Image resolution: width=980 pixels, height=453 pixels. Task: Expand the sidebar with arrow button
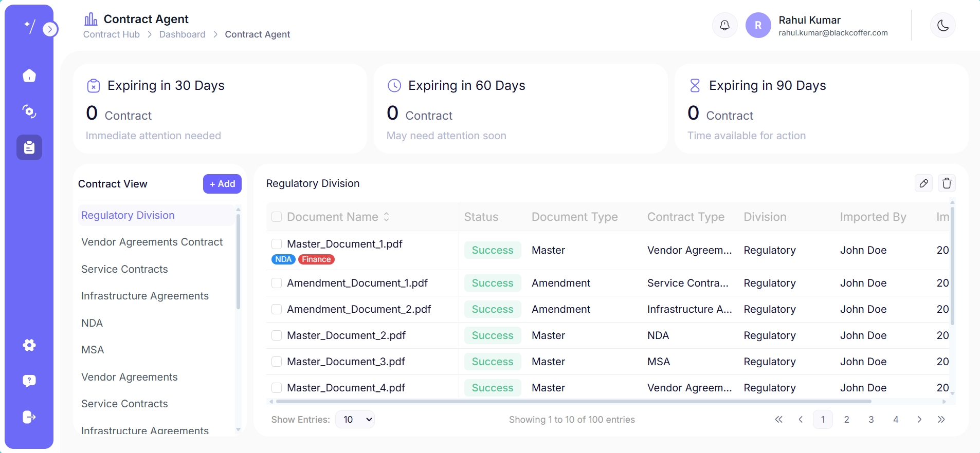point(50,29)
